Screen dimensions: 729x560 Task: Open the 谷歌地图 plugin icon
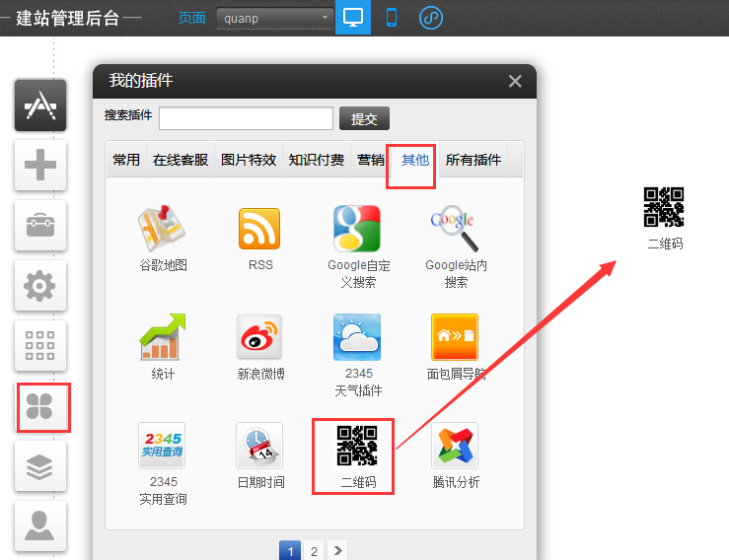163,230
